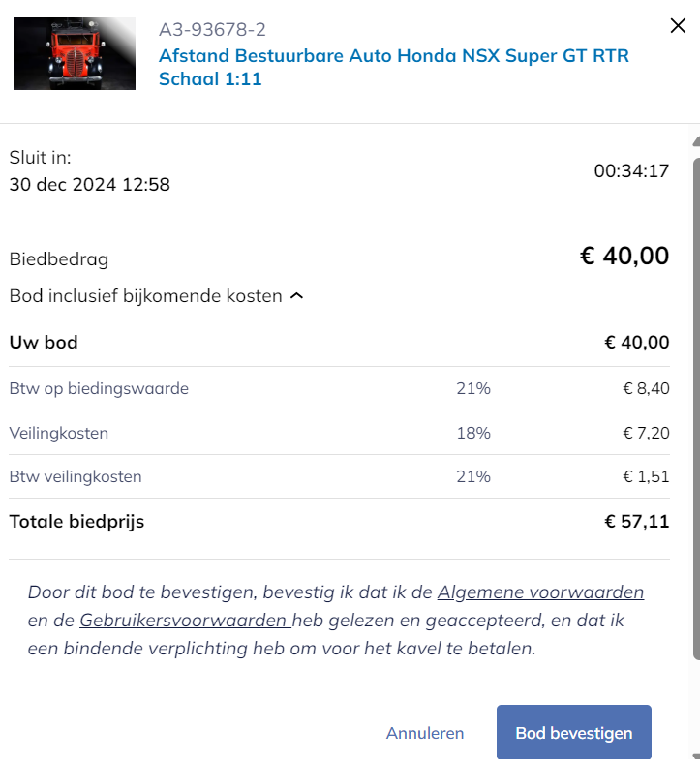Cancel the bid via Annuleren

425,733
